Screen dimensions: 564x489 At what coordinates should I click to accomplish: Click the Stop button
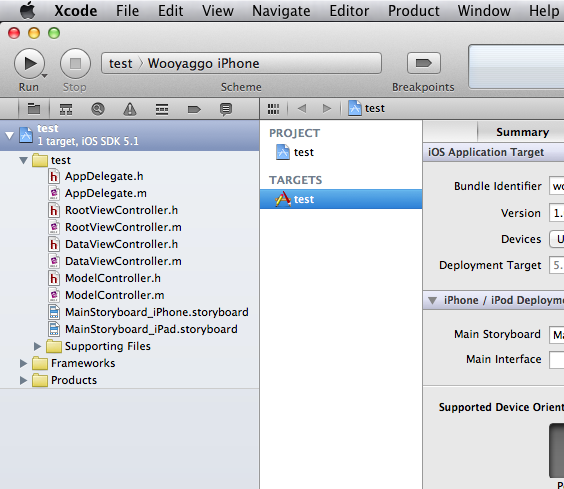click(x=75, y=64)
